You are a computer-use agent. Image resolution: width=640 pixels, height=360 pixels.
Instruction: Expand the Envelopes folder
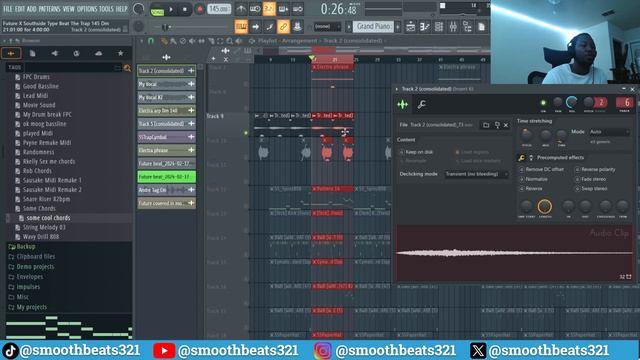(29, 277)
